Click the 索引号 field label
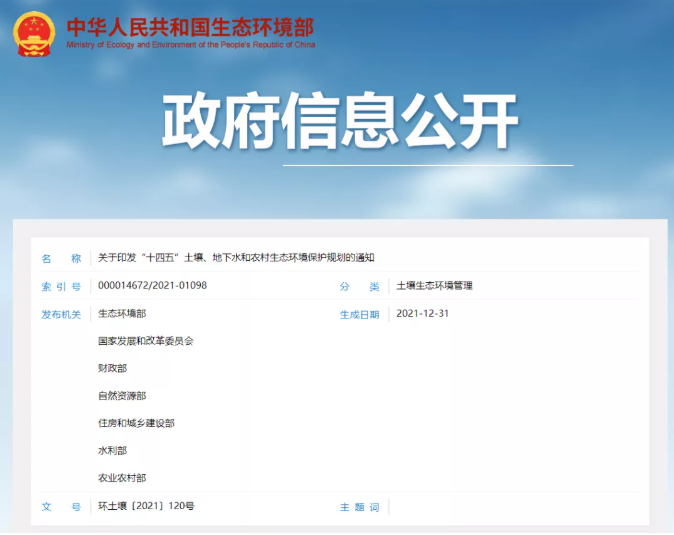Screen dimensions: 674x535 [61, 286]
